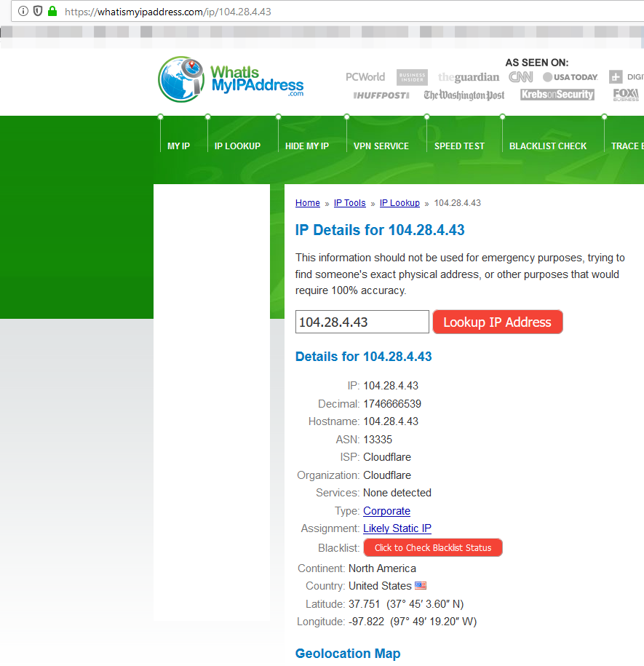644x666 pixels.
Task: Open the SPEED TEST menu item
Action: click(x=459, y=146)
